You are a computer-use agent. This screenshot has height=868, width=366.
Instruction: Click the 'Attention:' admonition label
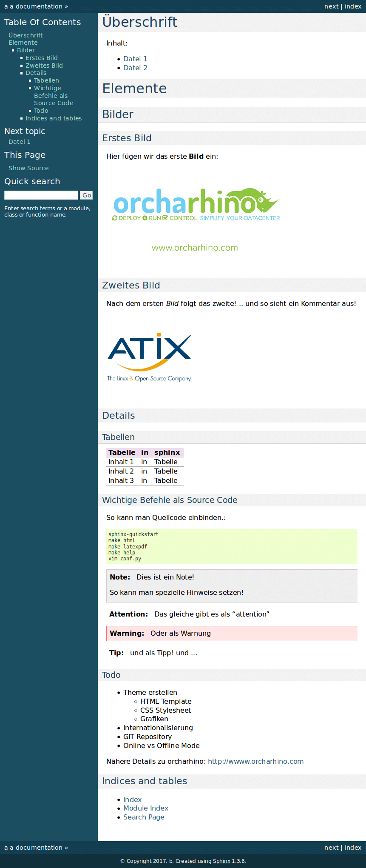click(128, 614)
